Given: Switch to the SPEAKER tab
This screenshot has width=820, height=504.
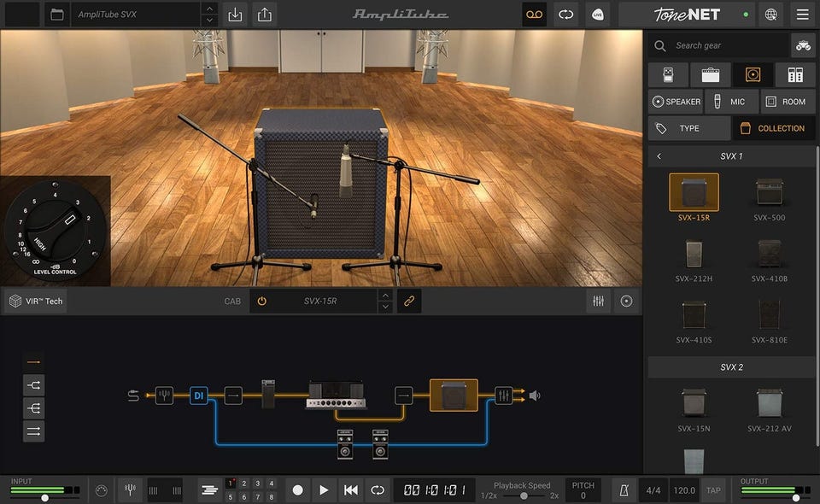Looking at the screenshot, I should (x=676, y=102).
